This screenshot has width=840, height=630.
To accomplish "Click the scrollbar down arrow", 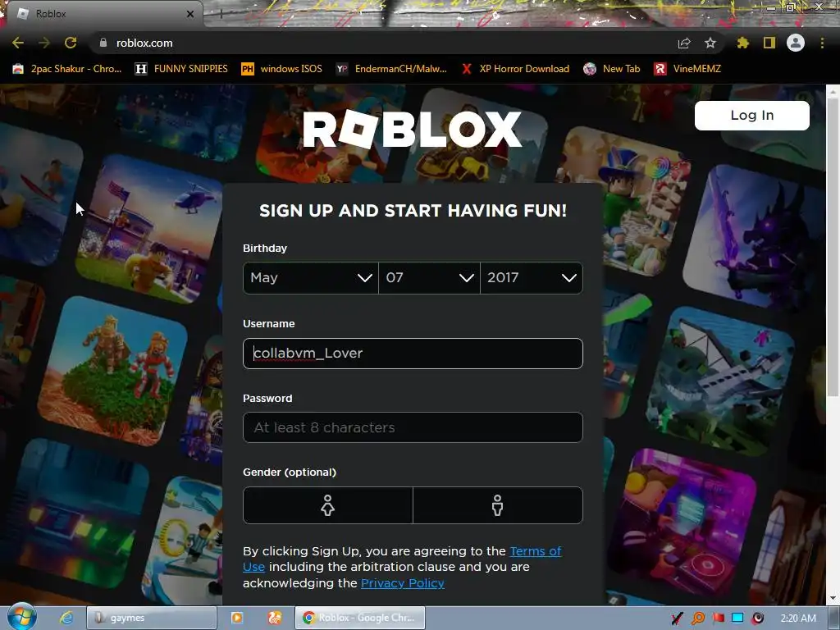I will point(833,598).
